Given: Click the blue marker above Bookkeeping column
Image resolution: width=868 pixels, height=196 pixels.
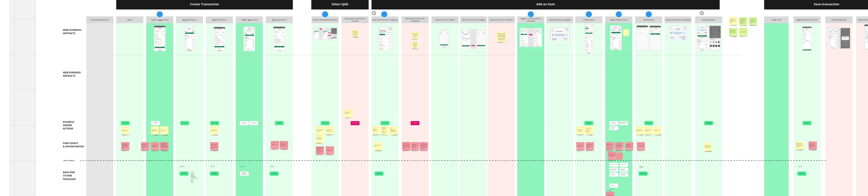Looking at the screenshot, I should [649, 14].
